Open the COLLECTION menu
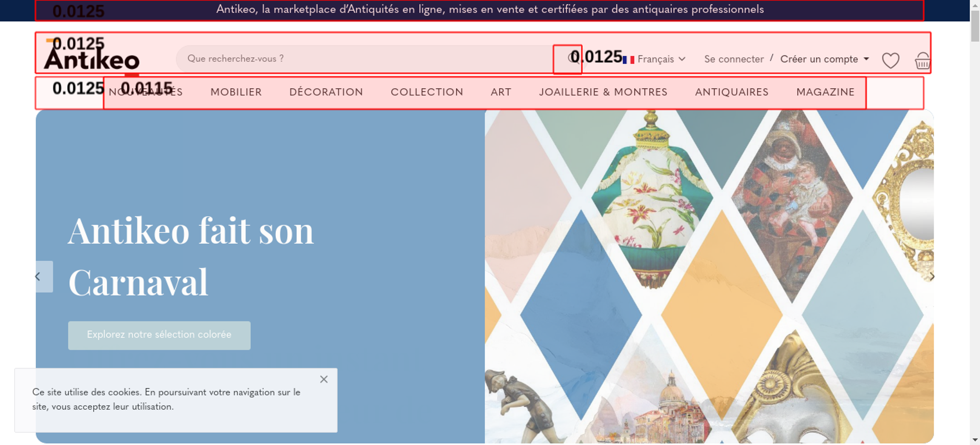 tap(427, 92)
